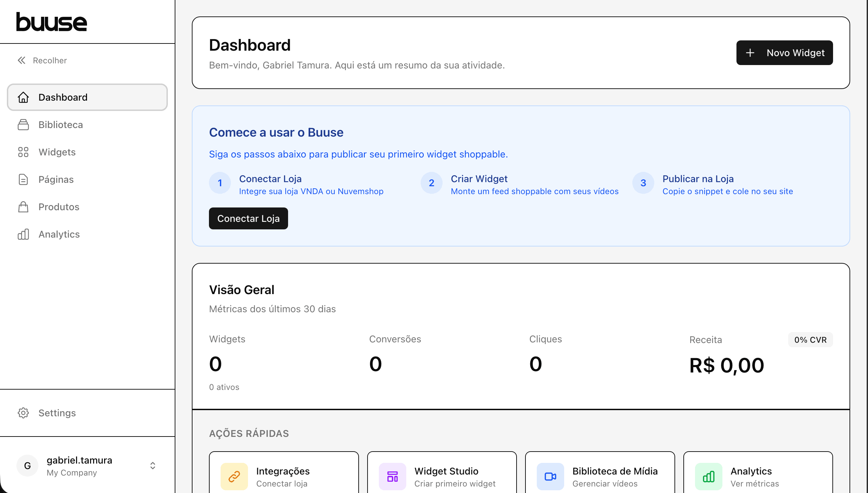The height and width of the screenshot is (493, 868).
Task: Open Widgets from the sidebar
Action: point(87,152)
